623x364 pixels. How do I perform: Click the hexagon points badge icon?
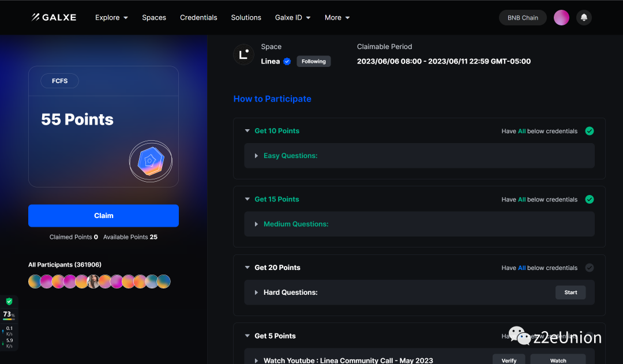pos(151,162)
